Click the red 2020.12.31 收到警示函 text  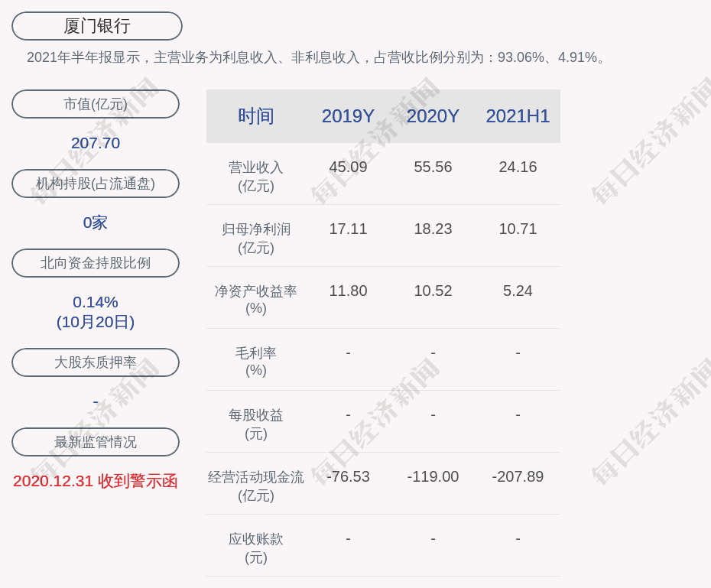96,481
